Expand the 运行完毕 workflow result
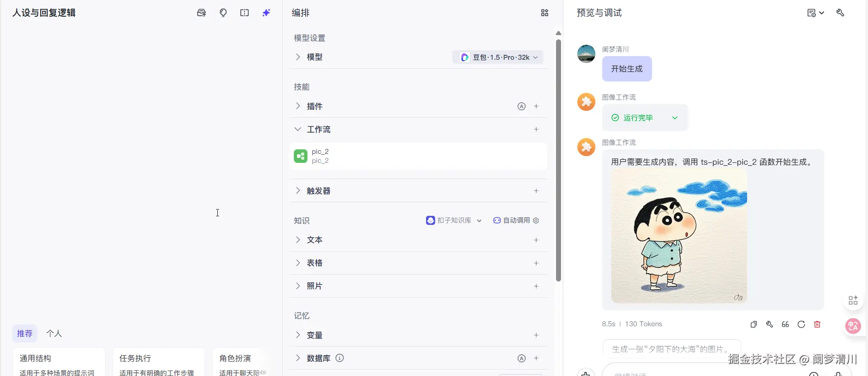Screen dimensions: 868x376 click(675, 118)
